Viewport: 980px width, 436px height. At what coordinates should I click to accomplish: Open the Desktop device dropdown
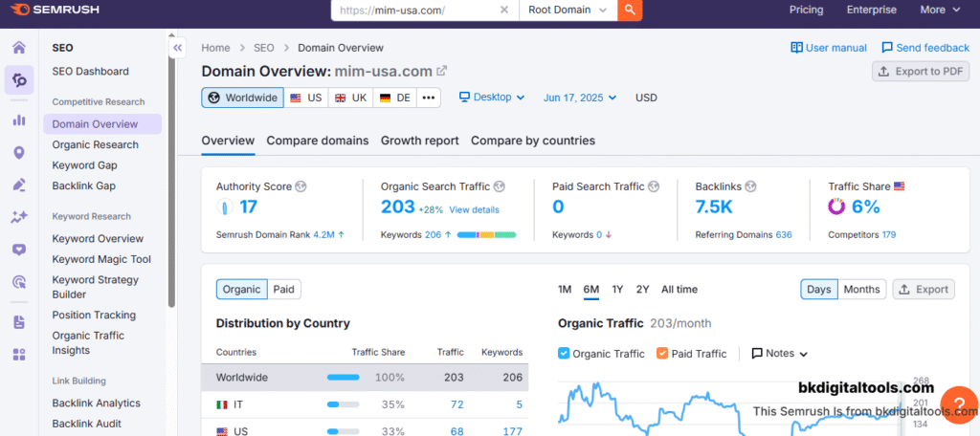click(x=492, y=98)
